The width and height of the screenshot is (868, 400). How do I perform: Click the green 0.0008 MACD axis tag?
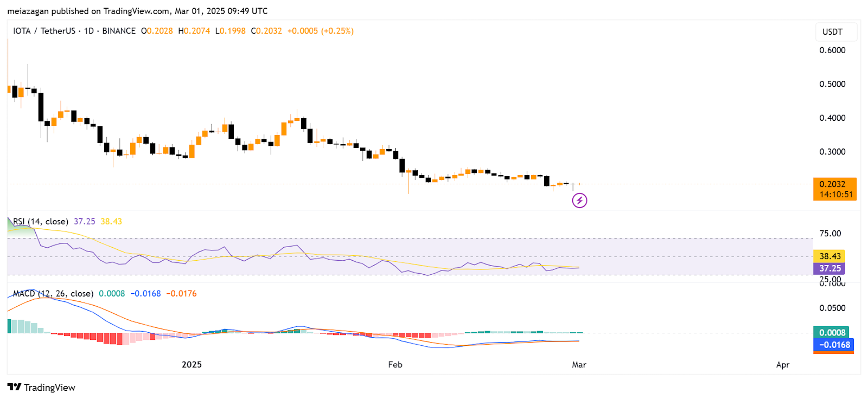pos(831,332)
